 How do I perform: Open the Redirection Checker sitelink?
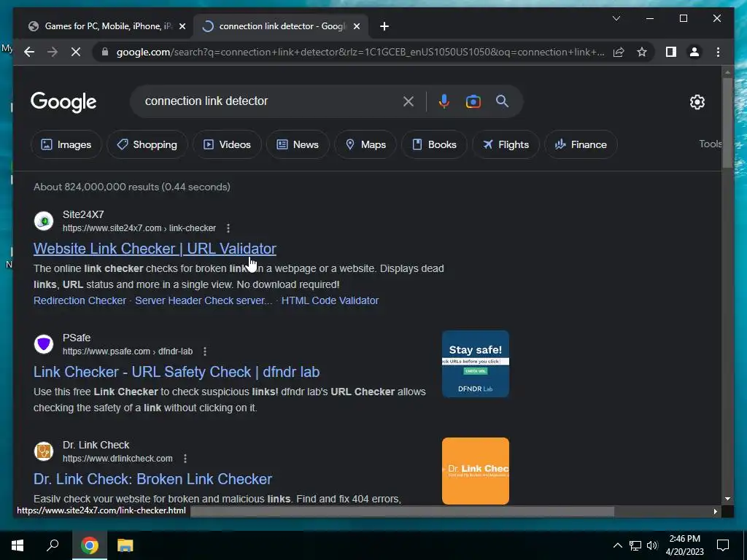pyautogui.click(x=80, y=300)
